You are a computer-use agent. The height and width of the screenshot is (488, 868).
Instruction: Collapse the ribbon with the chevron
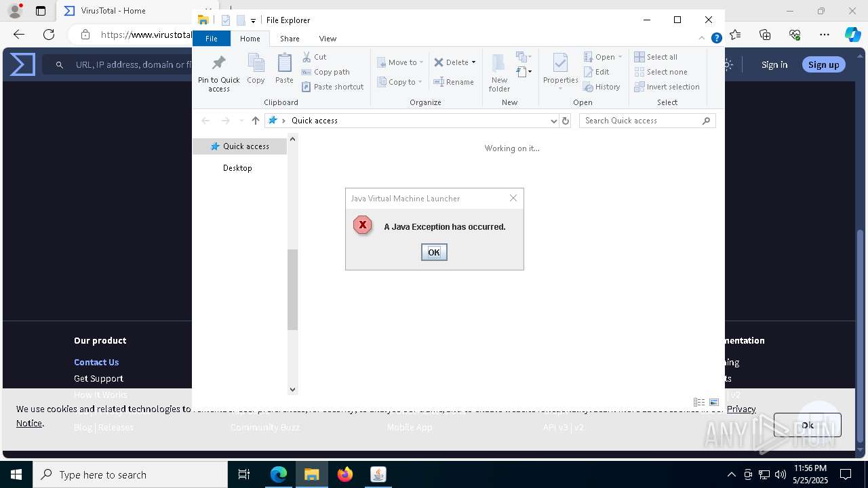702,39
